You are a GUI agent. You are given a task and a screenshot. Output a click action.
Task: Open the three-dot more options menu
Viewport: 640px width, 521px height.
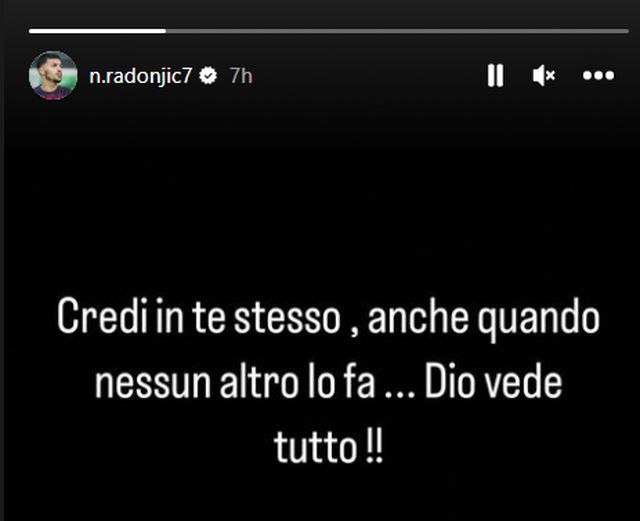(x=598, y=76)
